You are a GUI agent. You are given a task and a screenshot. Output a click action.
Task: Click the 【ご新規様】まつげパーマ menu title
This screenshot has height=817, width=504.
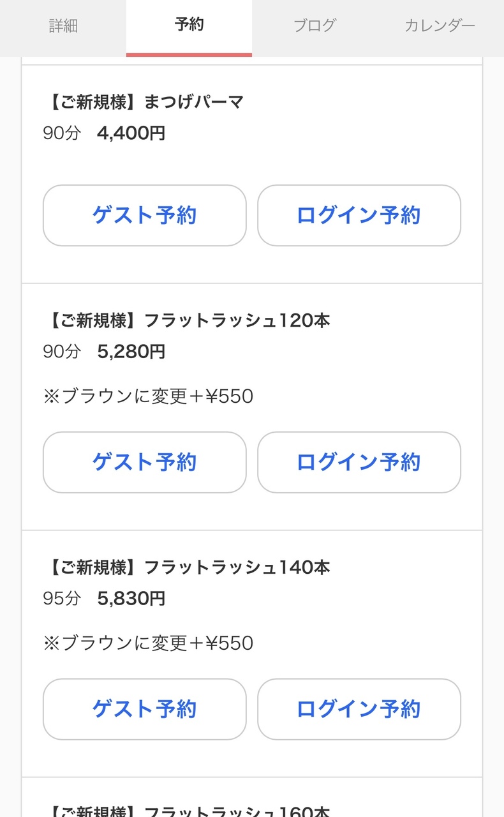(x=144, y=102)
